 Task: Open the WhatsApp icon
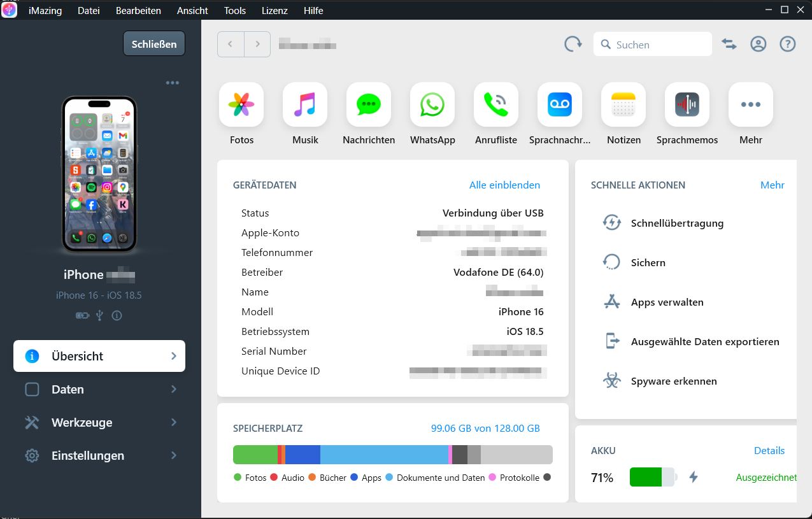(432, 104)
